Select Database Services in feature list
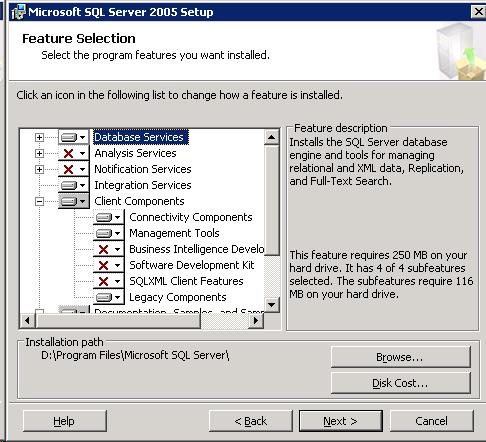Screen dimensions: 486x442 click(141, 137)
